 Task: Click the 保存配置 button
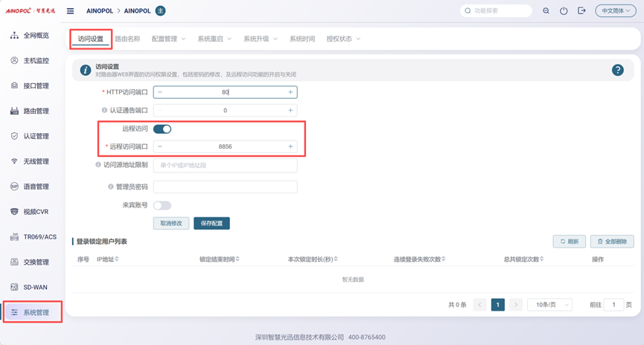tap(211, 223)
